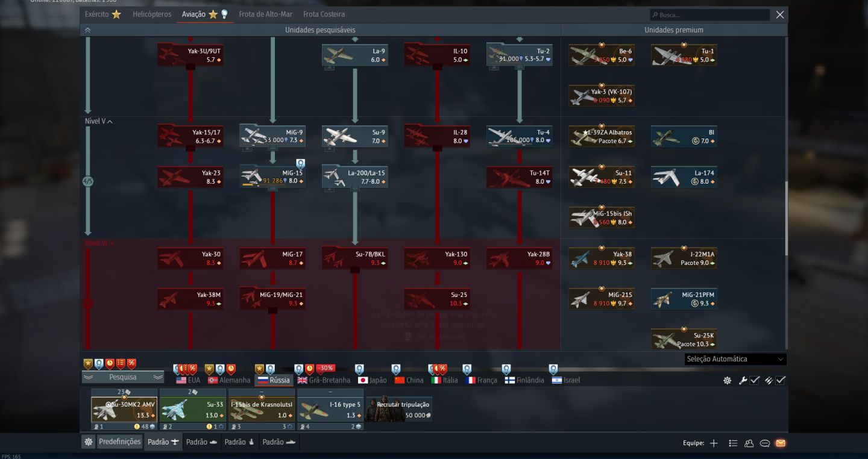Select the IL-28 aircraft card
This screenshot has width=868, height=459.
coord(437,136)
